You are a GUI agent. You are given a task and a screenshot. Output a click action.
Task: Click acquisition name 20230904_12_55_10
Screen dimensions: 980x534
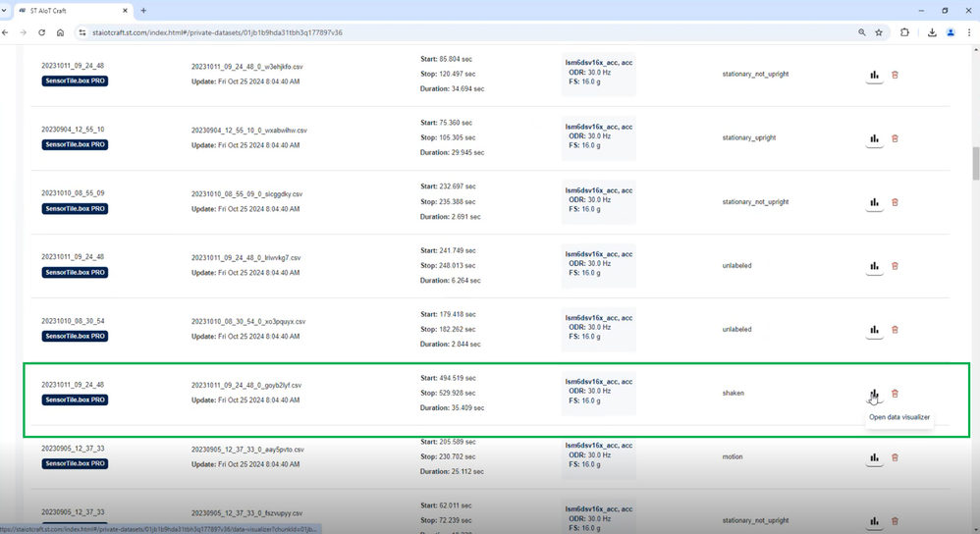pyautogui.click(x=73, y=130)
